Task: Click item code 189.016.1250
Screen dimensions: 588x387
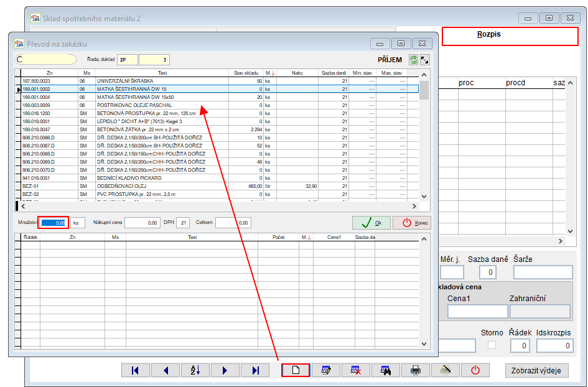Action: pos(36,113)
